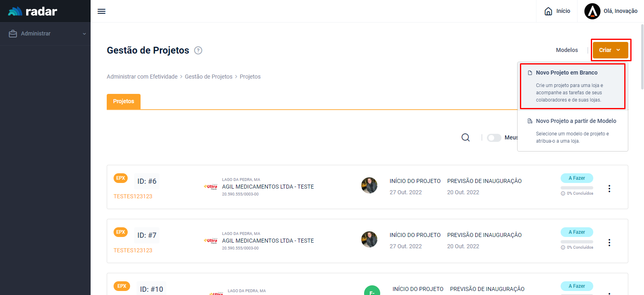Open the user profile avatar logo
The image size is (644, 295).
coord(592,11)
